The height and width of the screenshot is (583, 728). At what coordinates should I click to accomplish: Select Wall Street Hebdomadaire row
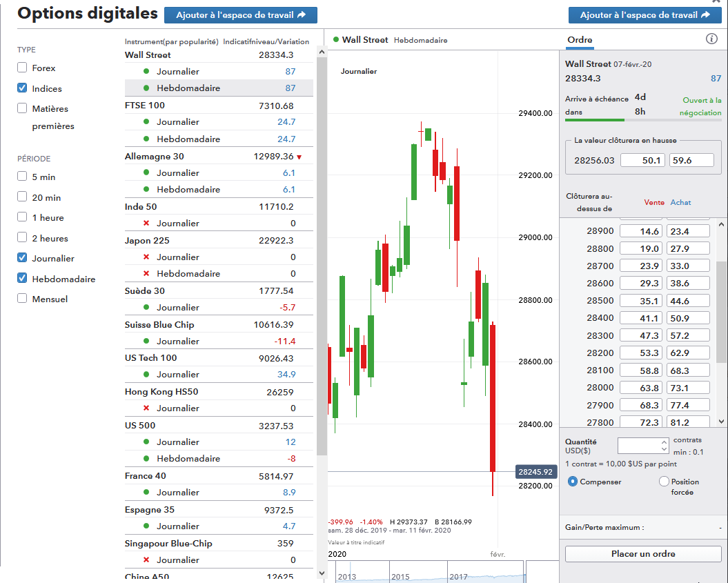pos(219,88)
